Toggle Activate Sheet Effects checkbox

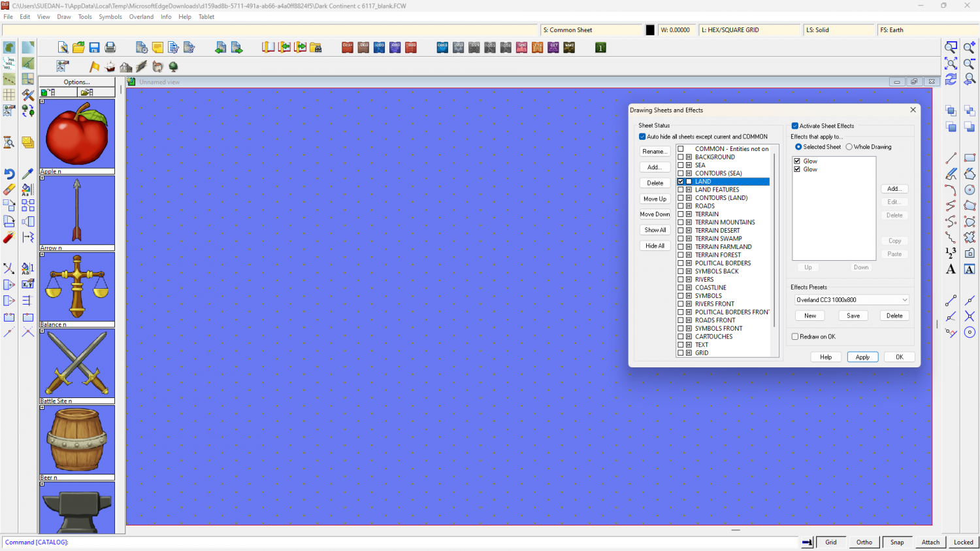tap(795, 126)
